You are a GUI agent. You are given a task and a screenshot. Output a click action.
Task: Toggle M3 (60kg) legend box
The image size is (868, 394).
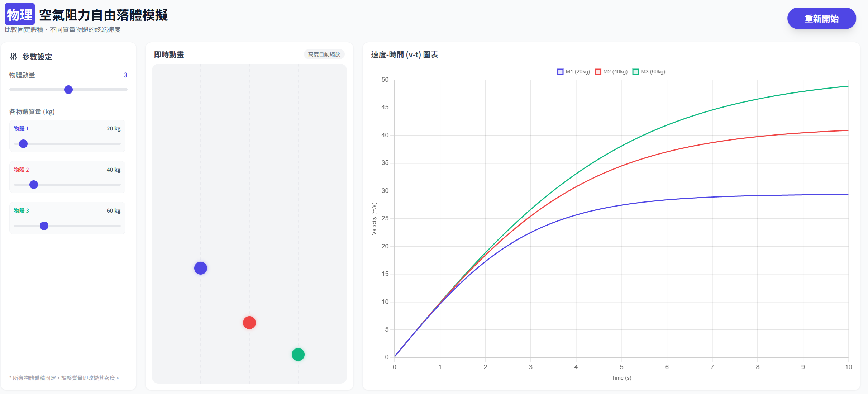pos(635,72)
